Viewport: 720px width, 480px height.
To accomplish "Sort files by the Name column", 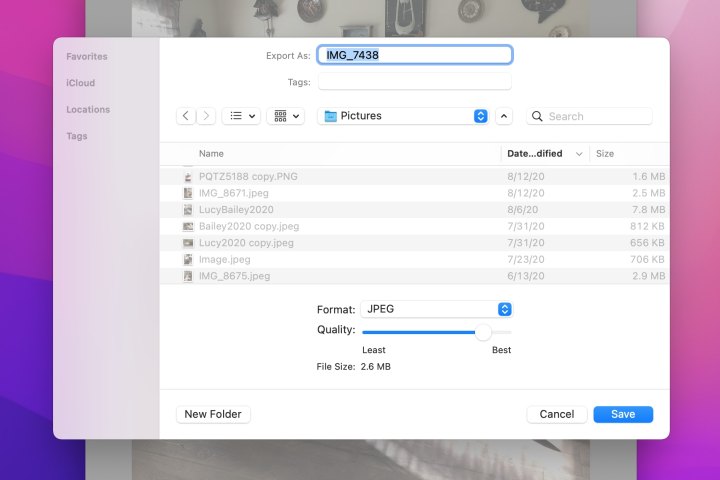I will pos(211,154).
